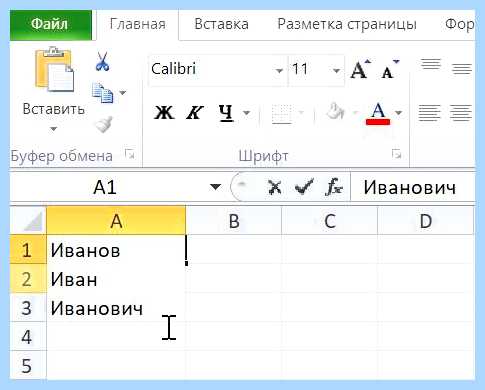
Task: Open font color dropdown arrow
Action: click(x=398, y=113)
